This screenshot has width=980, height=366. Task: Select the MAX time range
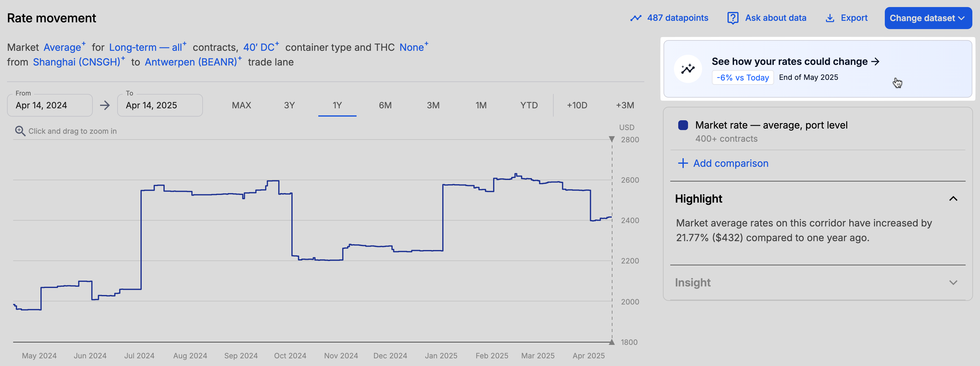point(241,105)
